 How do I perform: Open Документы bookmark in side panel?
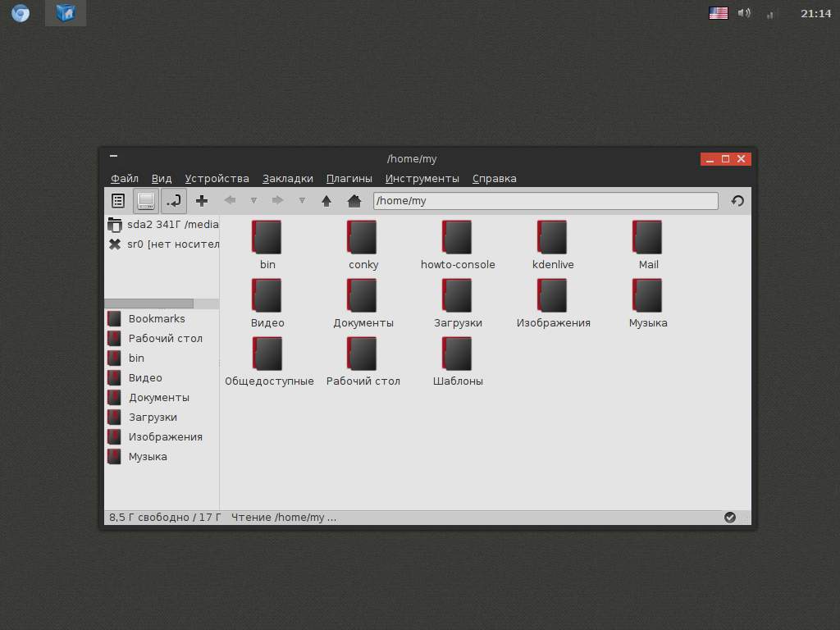pyautogui.click(x=162, y=398)
